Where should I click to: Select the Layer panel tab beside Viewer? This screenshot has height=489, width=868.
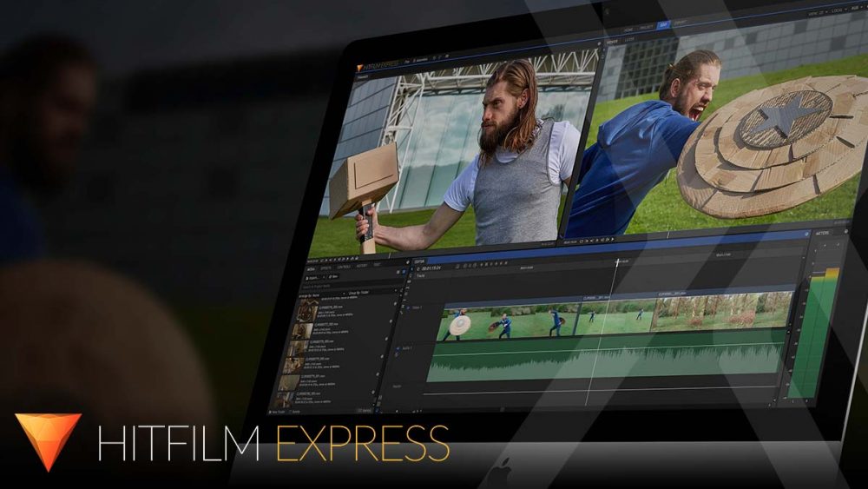(x=629, y=40)
